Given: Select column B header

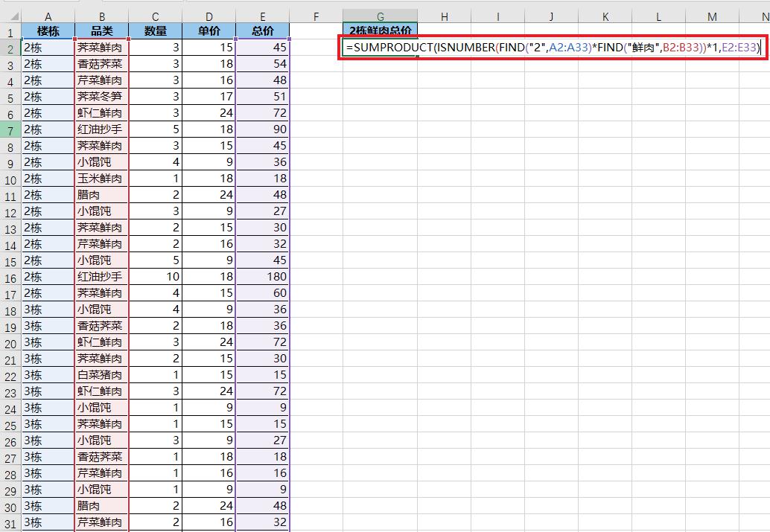Looking at the screenshot, I should pyautogui.click(x=102, y=16).
